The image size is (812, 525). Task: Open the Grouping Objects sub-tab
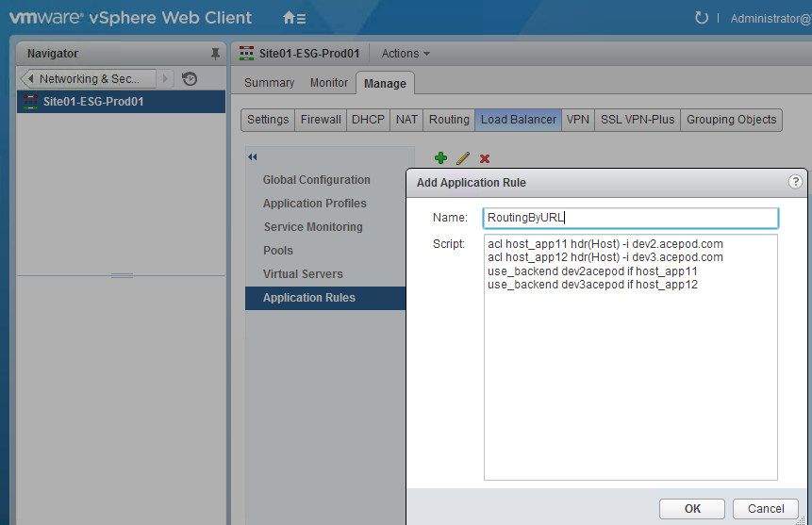coord(731,120)
